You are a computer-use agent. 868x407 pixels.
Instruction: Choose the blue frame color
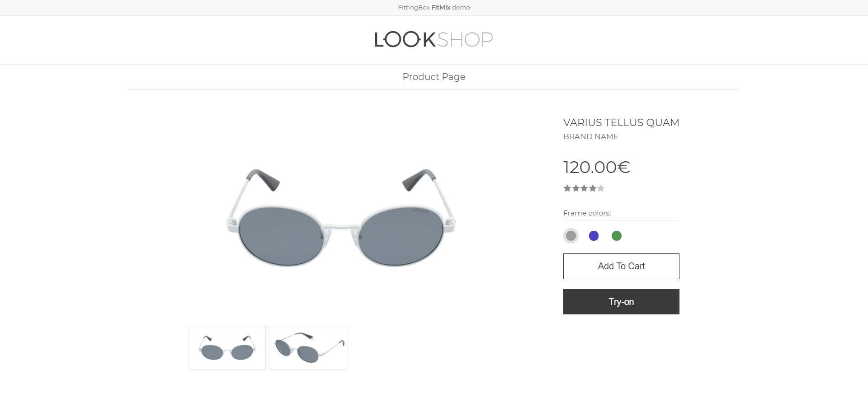594,236
